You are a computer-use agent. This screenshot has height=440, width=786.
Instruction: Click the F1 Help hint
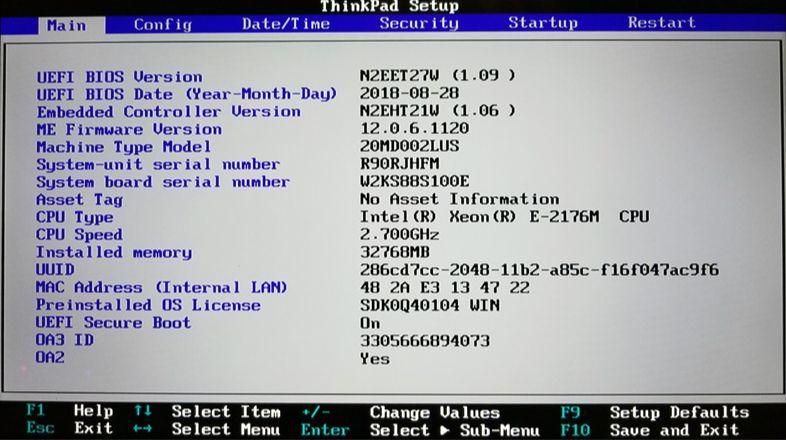[x=70, y=411]
